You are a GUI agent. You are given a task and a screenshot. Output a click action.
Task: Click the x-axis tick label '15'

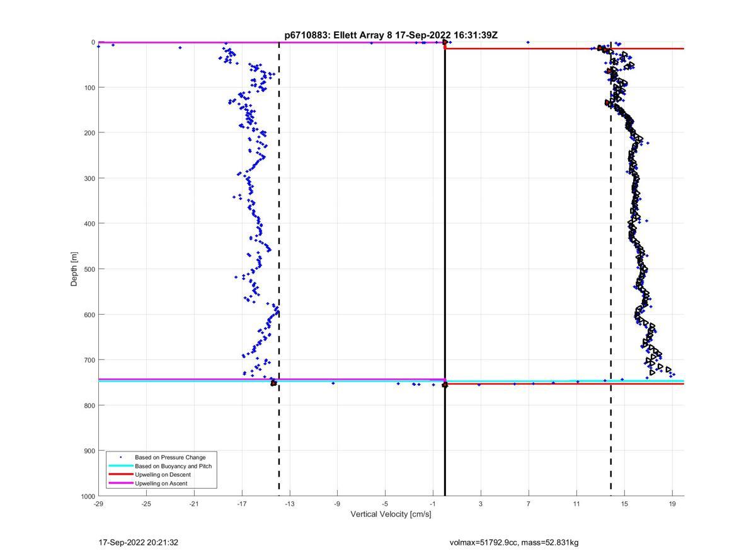(624, 504)
